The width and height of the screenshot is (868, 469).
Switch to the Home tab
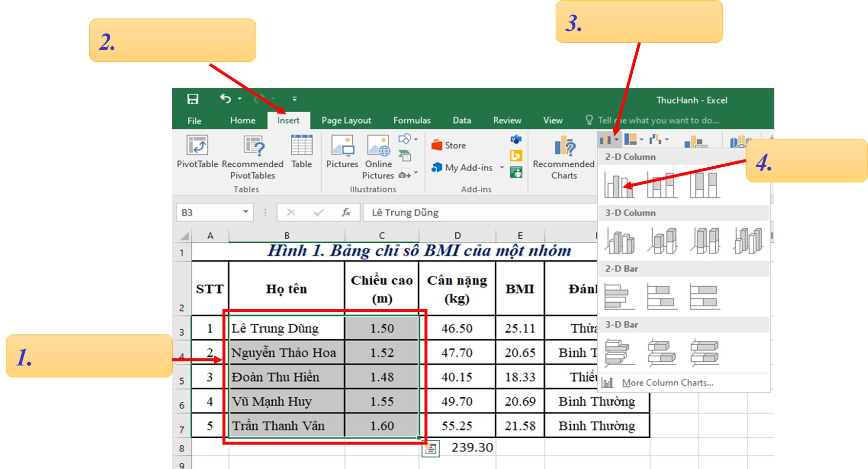coord(242,120)
